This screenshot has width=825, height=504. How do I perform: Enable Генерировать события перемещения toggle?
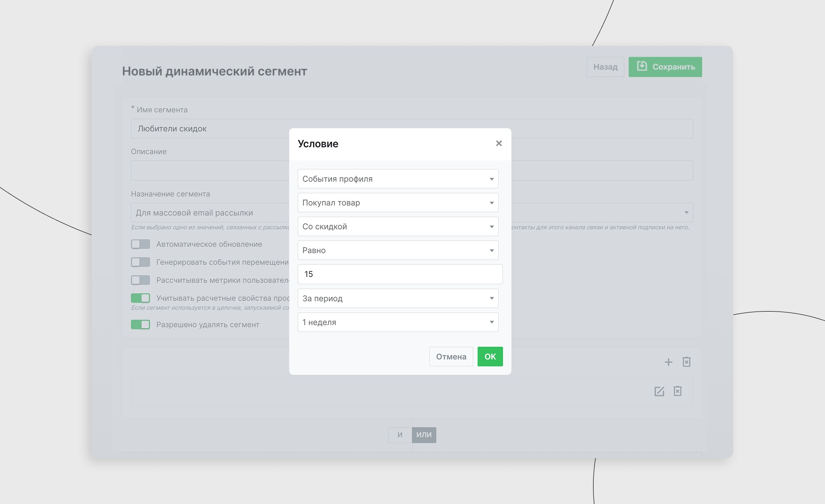coord(140,262)
